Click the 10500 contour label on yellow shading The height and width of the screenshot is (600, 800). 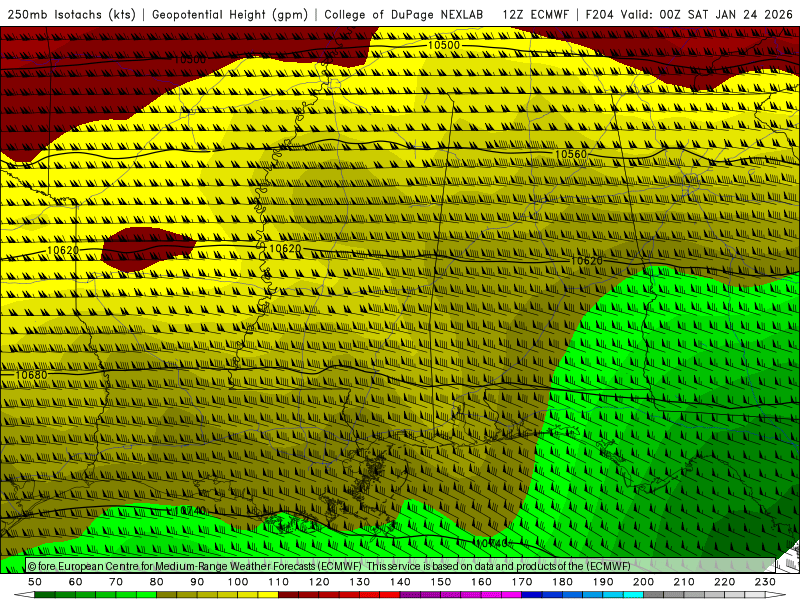(x=443, y=45)
